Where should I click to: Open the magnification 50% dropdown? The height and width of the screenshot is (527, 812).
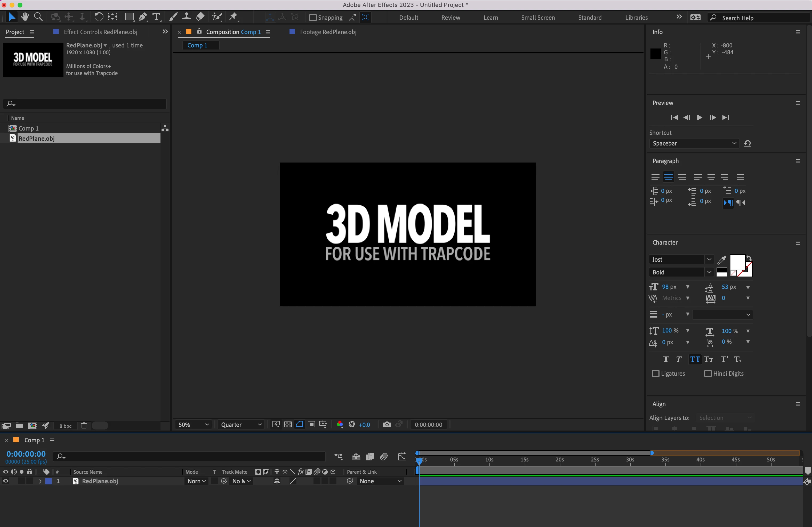point(193,424)
